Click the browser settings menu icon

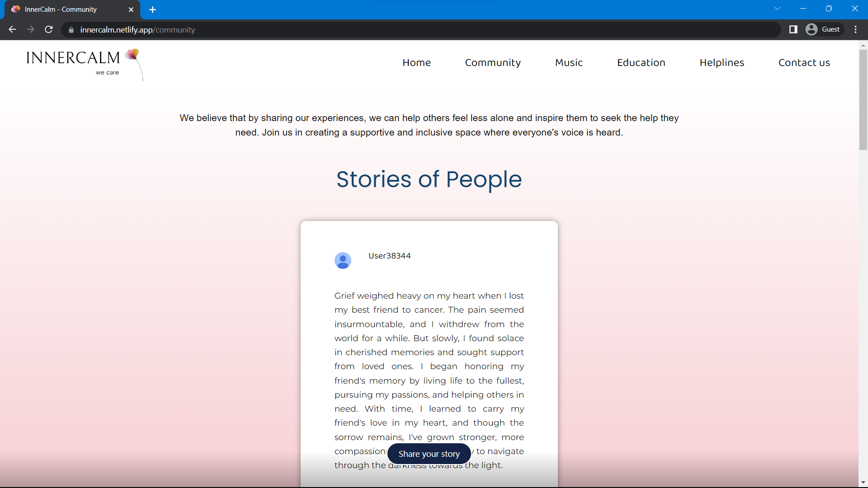click(x=857, y=30)
